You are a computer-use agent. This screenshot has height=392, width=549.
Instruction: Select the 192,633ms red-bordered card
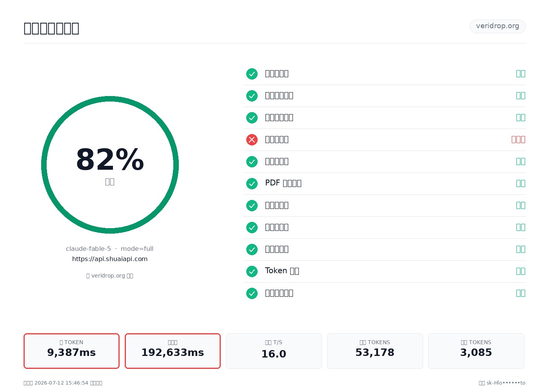point(173,351)
